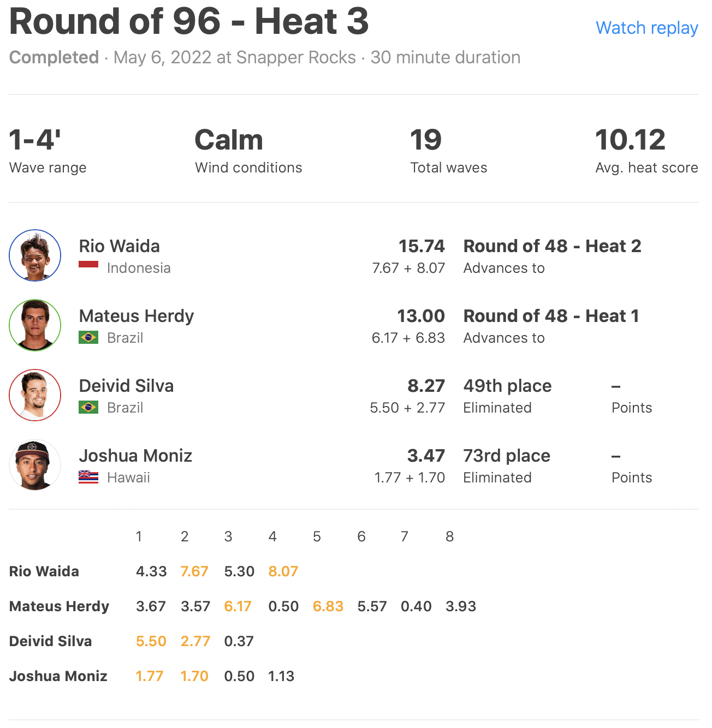Screen dimensions: 712x728
Task: Click Joshua Moniz's 1.77 wave score
Action: 149,676
